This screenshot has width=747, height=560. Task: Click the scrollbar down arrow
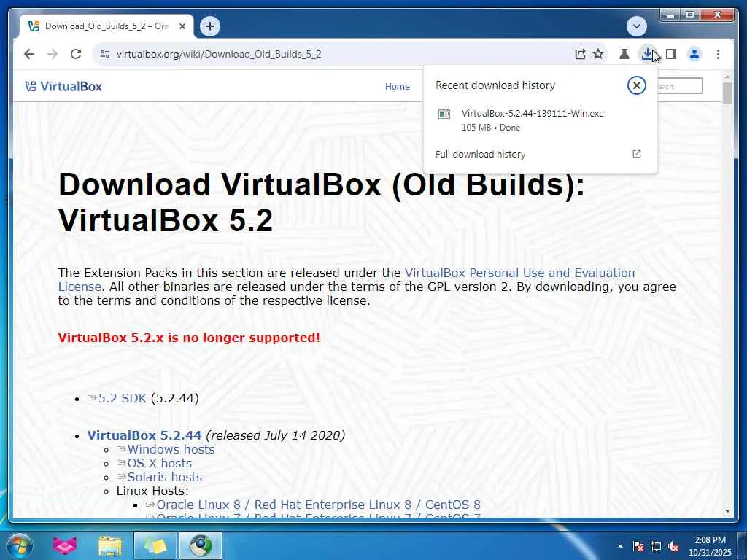tap(727, 511)
